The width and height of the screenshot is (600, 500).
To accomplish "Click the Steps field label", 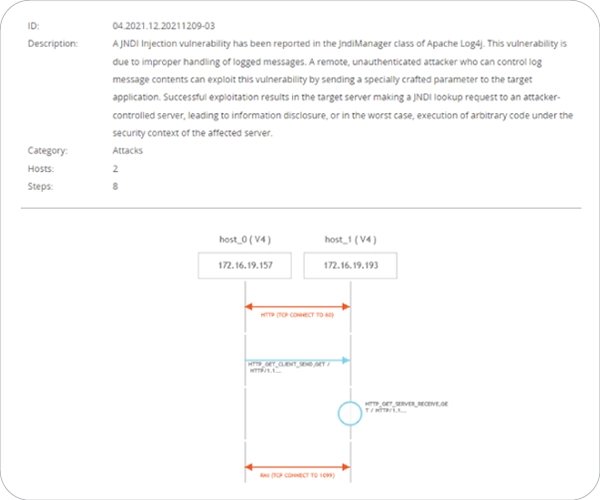I will tap(42, 186).
